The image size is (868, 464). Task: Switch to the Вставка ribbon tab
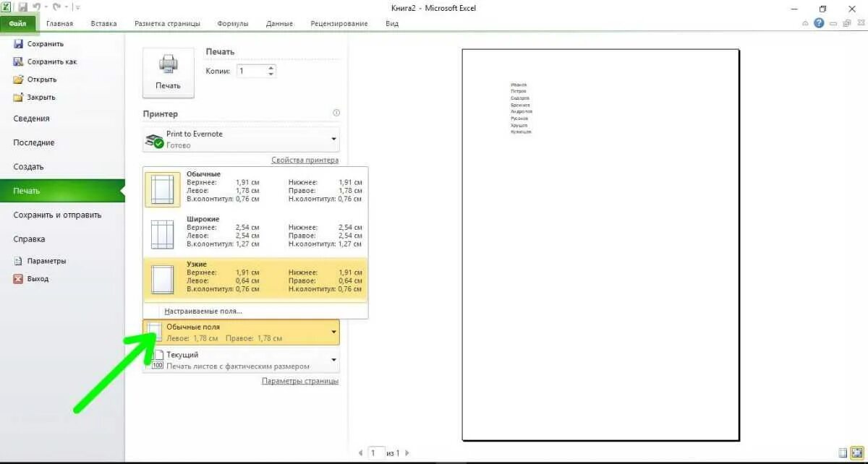[x=104, y=23]
